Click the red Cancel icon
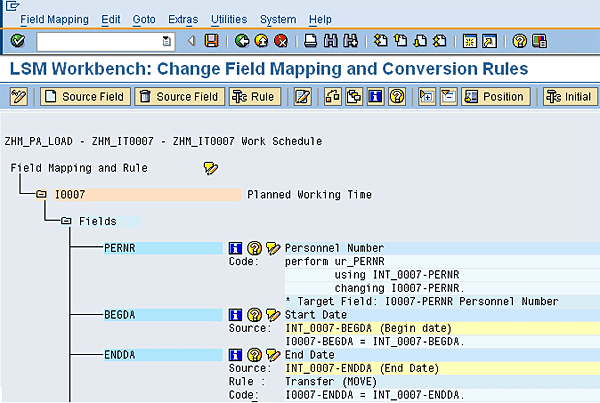This screenshot has height=403, width=600. tap(281, 41)
